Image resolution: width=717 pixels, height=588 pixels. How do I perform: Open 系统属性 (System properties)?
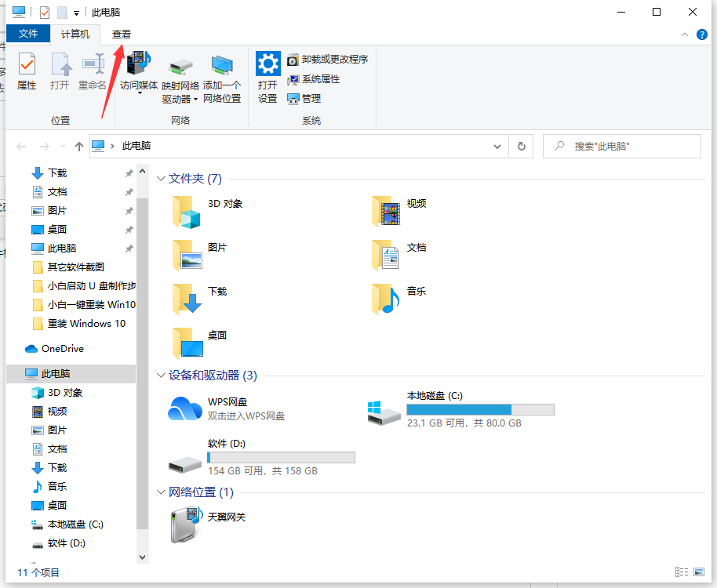tap(314, 78)
